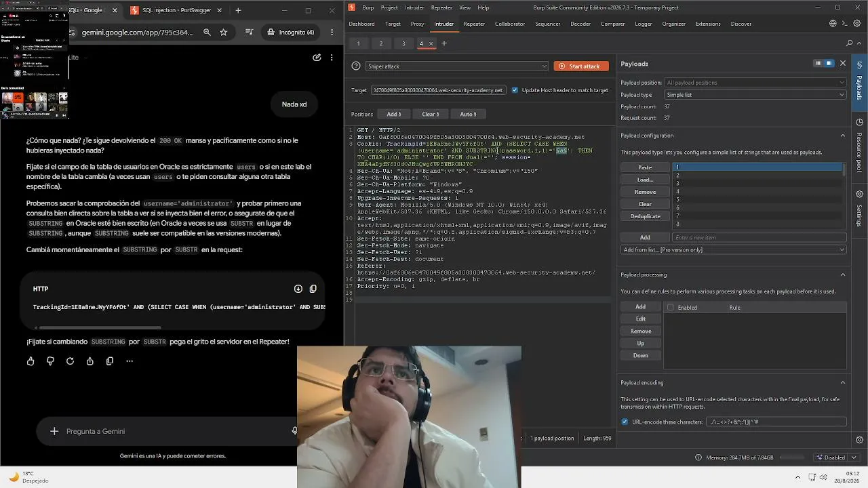Open Burp global settings gear icon
868x488 pixels.
(858, 24)
